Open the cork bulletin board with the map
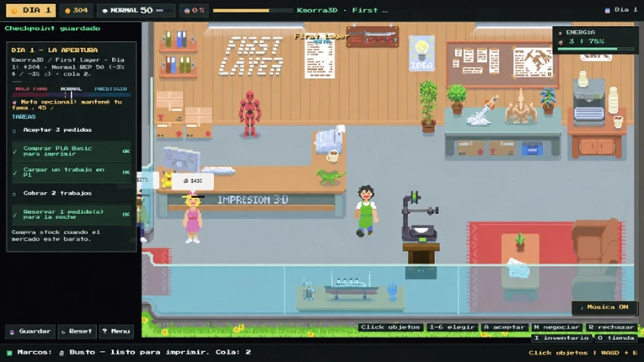 pyautogui.click(x=502, y=64)
